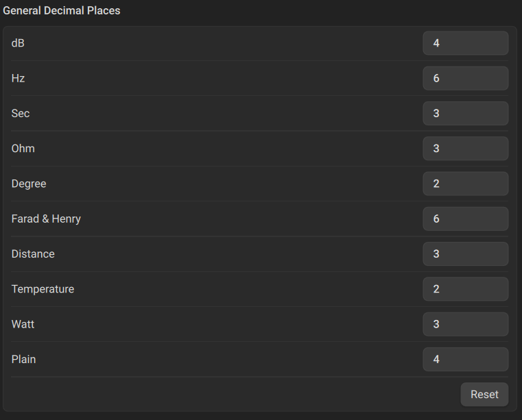Viewport: 522px width, 420px height.
Task: Select the Watt row label
Action: [23, 324]
